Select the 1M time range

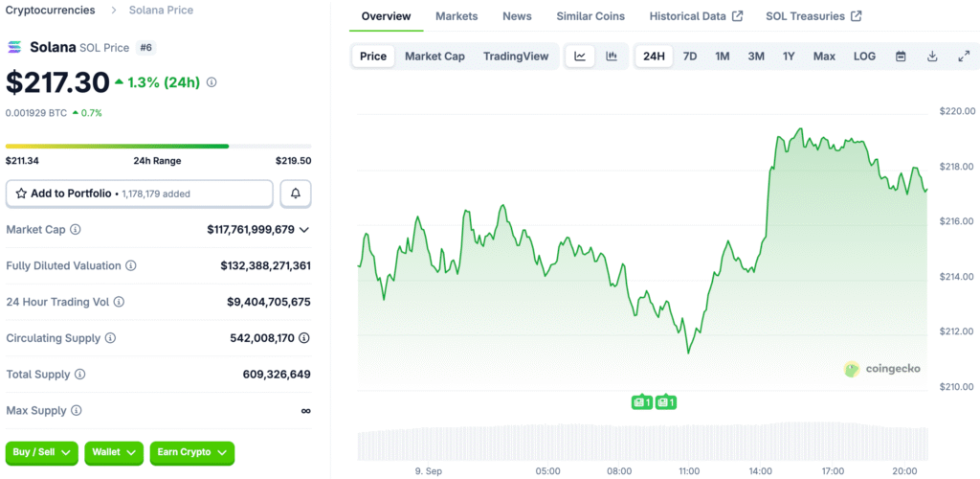click(723, 57)
